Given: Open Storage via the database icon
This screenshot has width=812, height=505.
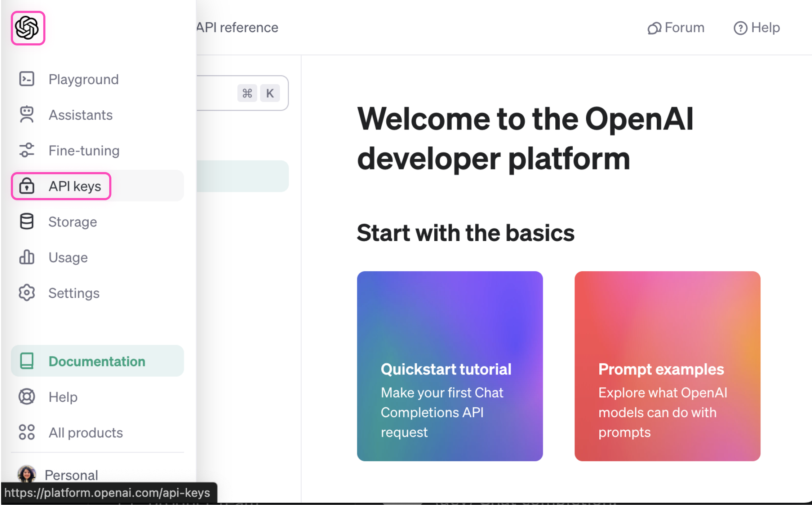Looking at the screenshot, I should pyautogui.click(x=27, y=221).
